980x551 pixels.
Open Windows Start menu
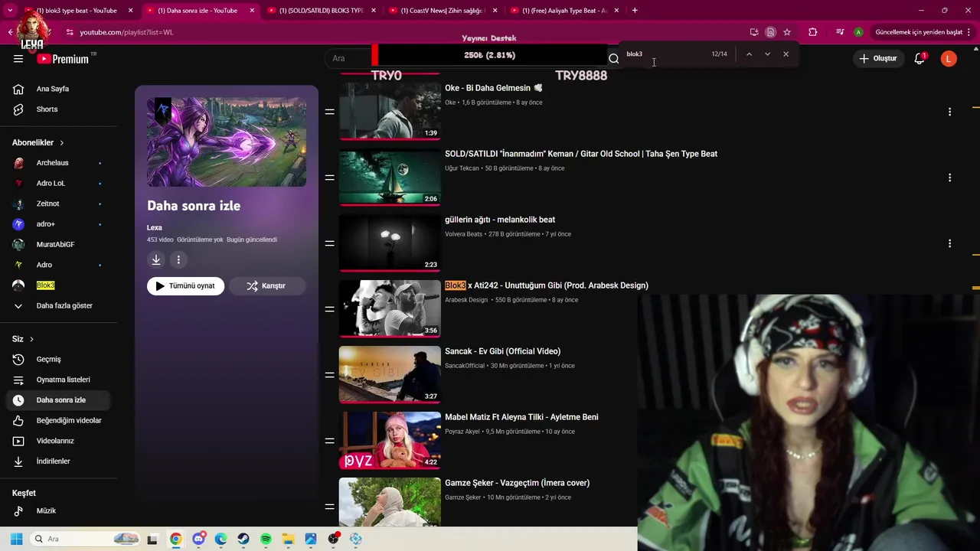[16, 539]
